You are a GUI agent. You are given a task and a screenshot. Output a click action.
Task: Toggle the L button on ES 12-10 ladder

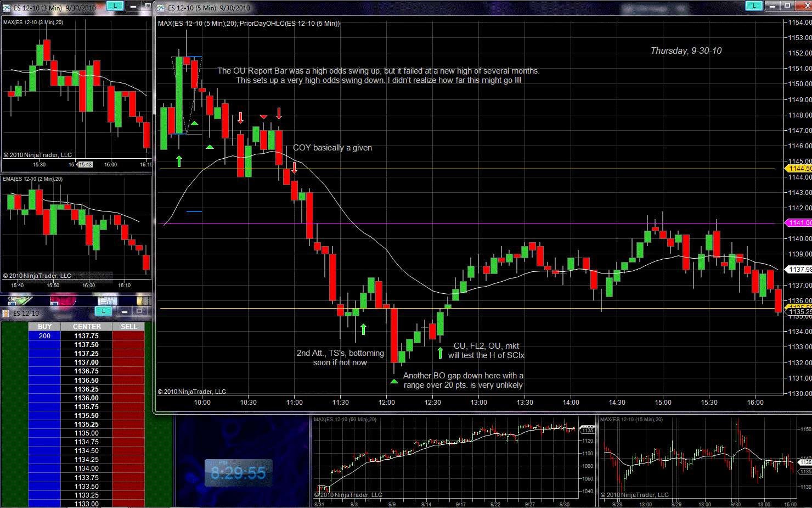coord(103,311)
